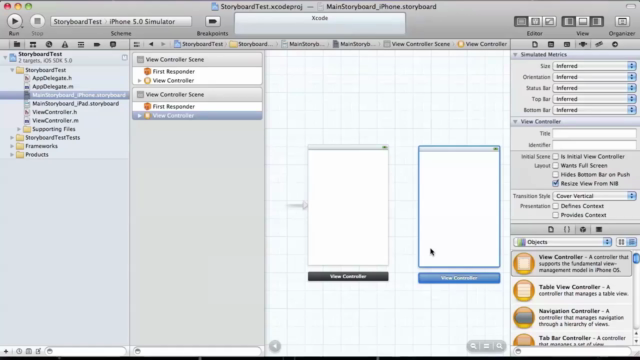Switch library to icon view

(x=621, y=242)
